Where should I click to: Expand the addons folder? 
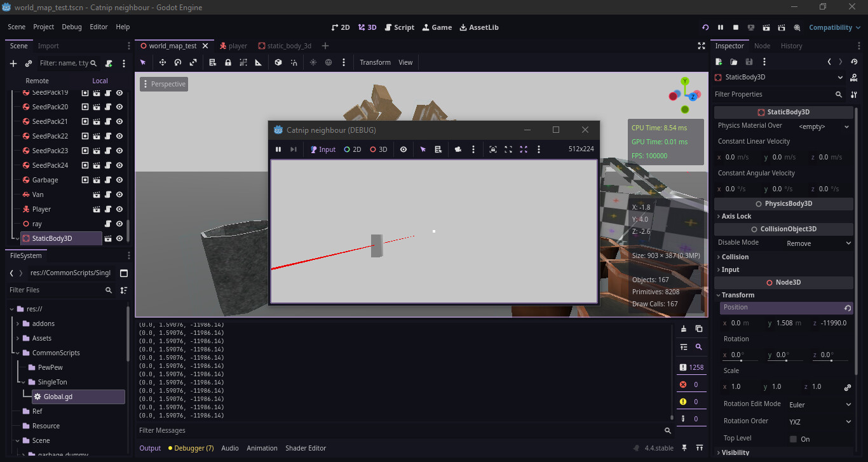(18, 323)
